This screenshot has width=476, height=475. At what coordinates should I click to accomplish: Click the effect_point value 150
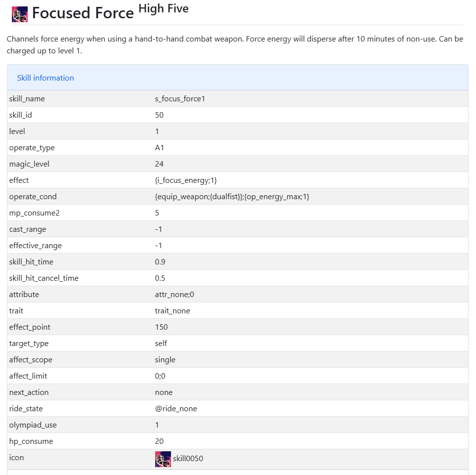point(161,327)
